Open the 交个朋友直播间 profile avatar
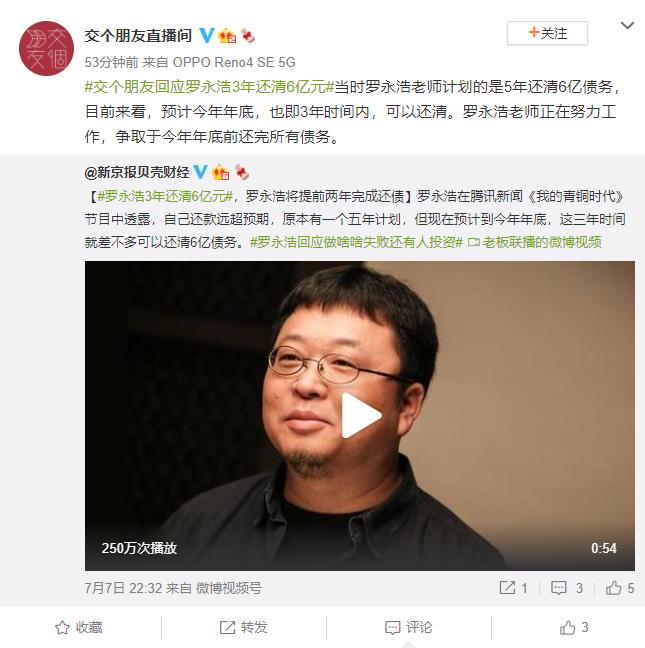The image size is (645, 648). pyautogui.click(x=46, y=48)
